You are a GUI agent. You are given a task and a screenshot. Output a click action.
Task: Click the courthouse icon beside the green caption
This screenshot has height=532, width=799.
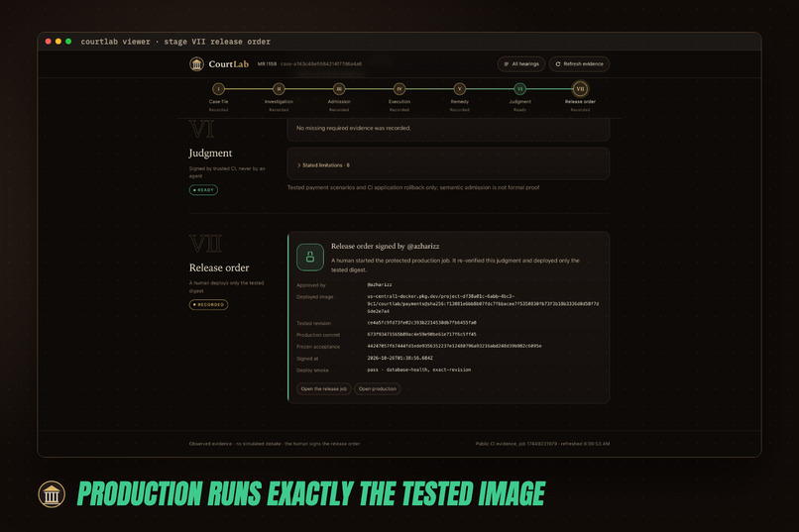[52, 493]
